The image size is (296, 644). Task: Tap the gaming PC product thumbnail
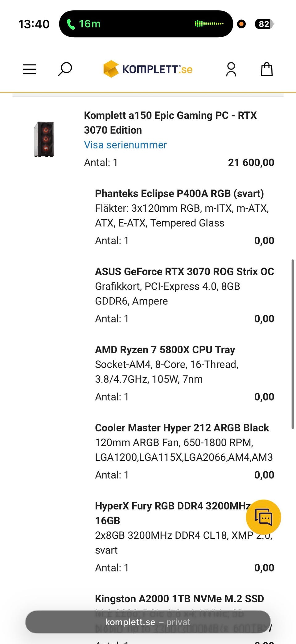[44, 139]
